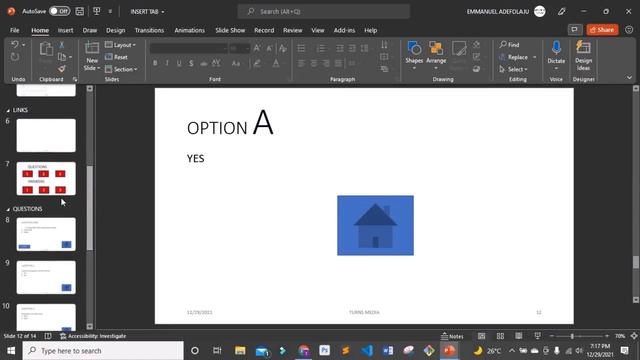Screen dimensions: 640x360
Task: Collapse the LINKS section
Action: (8, 111)
